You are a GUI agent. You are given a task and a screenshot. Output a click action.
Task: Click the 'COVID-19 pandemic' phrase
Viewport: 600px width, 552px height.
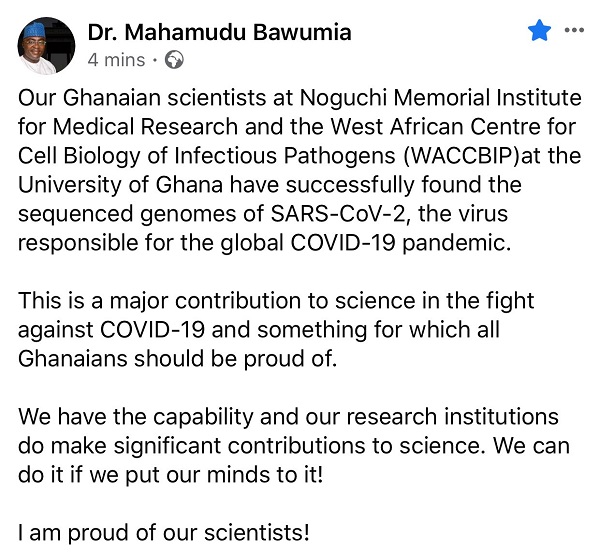pyautogui.click(x=401, y=243)
